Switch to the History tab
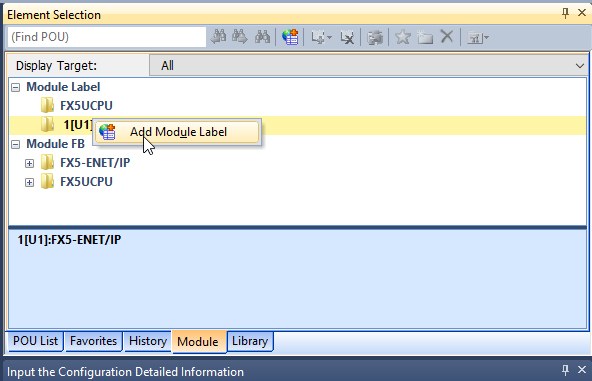The height and width of the screenshot is (381, 592). tap(148, 341)
